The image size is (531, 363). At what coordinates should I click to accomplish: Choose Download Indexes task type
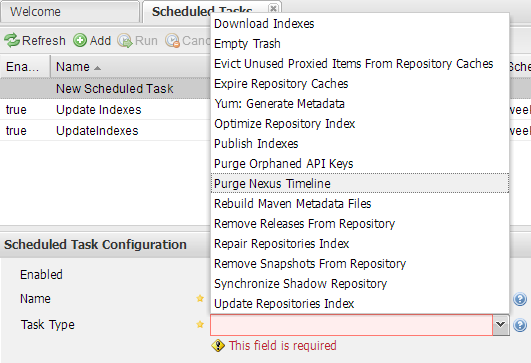[360, 24]
